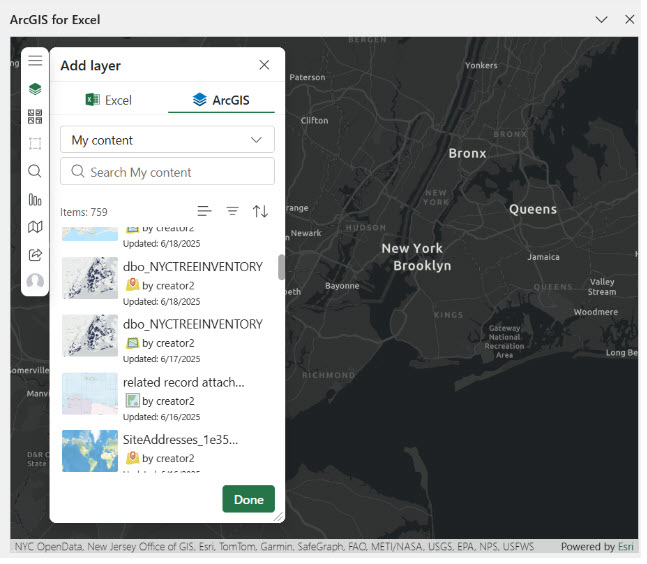Click Gateway National Recreation Area label
This screenshot has width=647, height=564.
click(x=504, y=342)
